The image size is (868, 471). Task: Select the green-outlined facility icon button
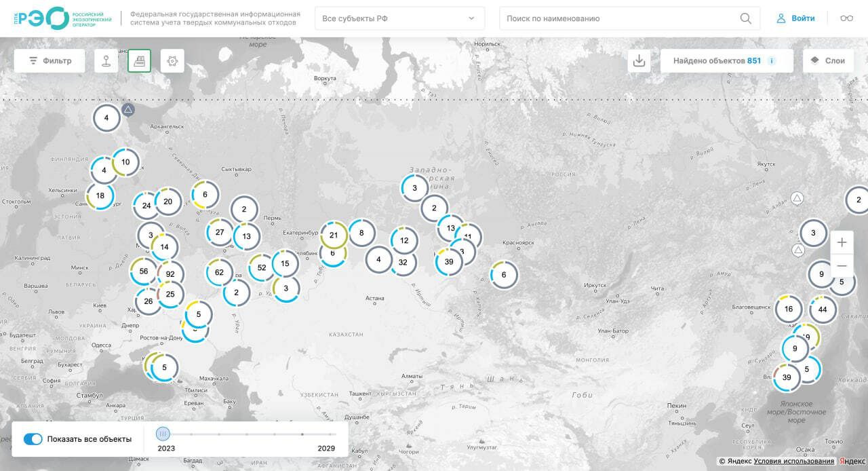point(139,61)
